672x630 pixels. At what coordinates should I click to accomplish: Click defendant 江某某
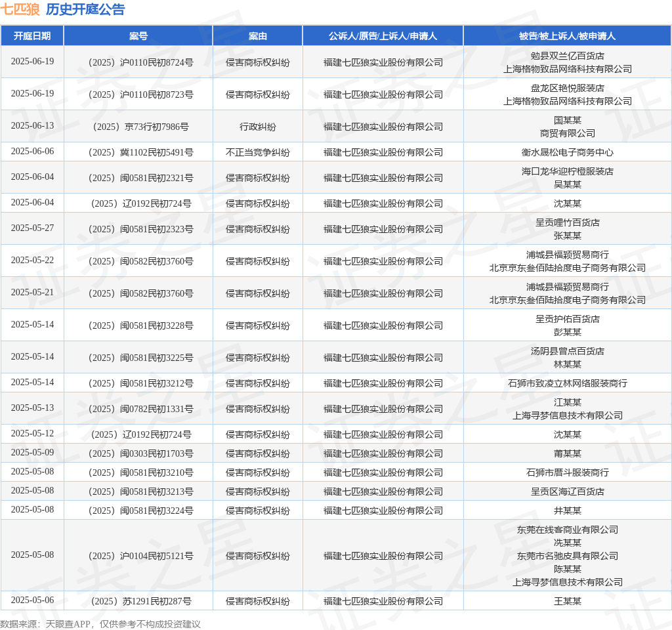tap(568, 402)
